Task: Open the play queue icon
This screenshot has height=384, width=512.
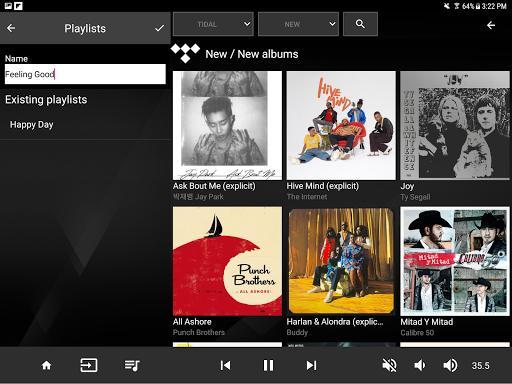Action: [x=132, y=365]
